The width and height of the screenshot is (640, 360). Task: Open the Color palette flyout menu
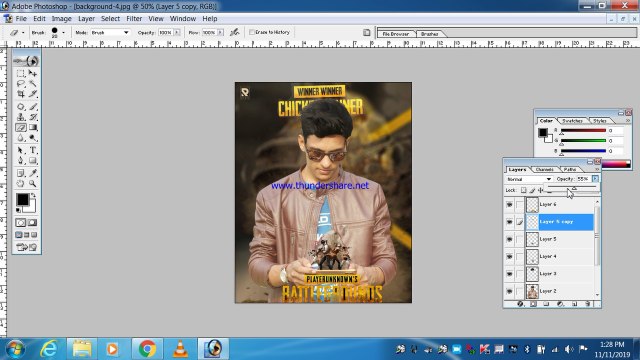[628, 121]
